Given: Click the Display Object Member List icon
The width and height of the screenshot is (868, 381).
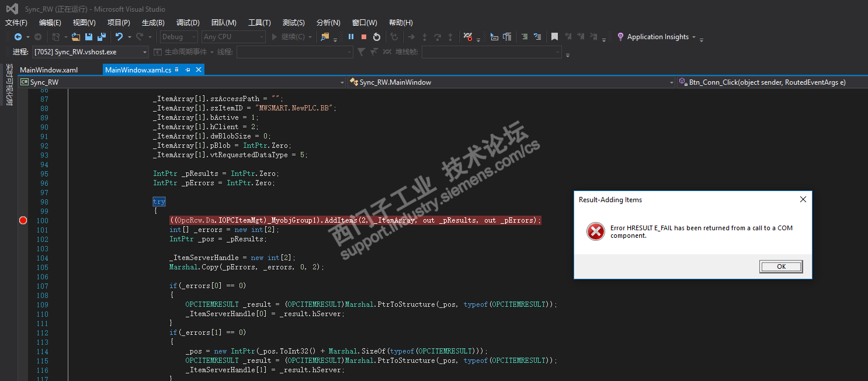Looking at the screenshot, I should tap(494, 37).
